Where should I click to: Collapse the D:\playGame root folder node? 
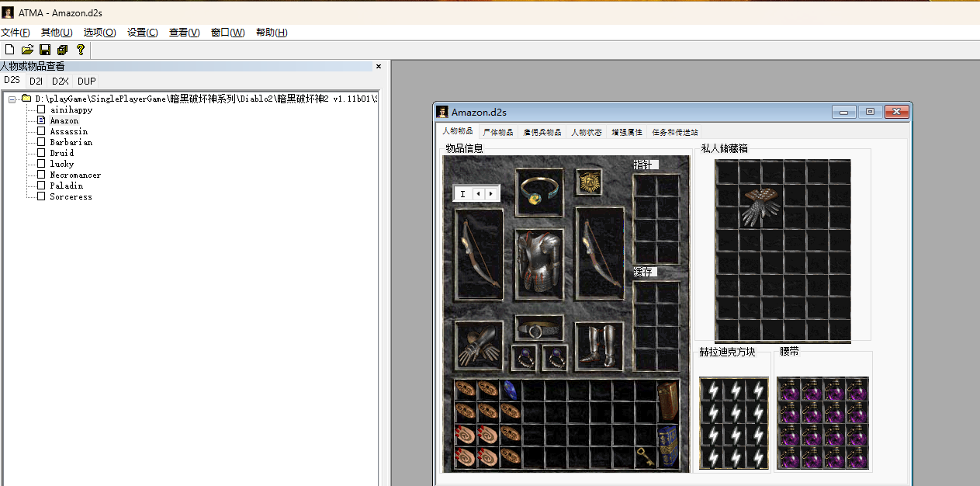click(x=12, y=99)
